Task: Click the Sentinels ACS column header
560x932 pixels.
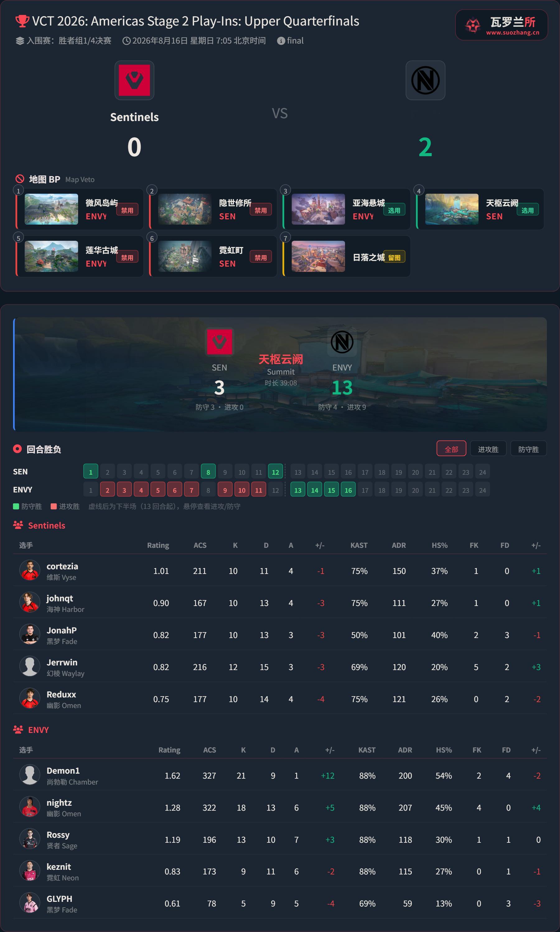Action: 200,545
